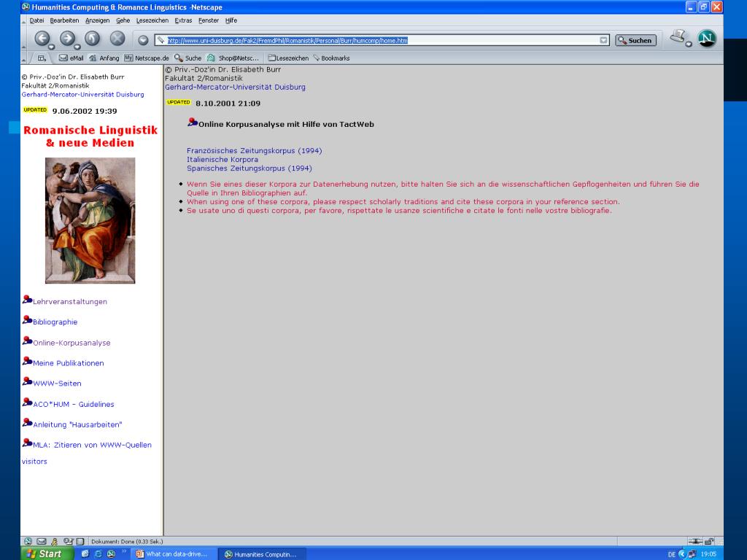Launch Internet Explorer from quick launch
Viewport: 747px width, 560px height.
98,554
